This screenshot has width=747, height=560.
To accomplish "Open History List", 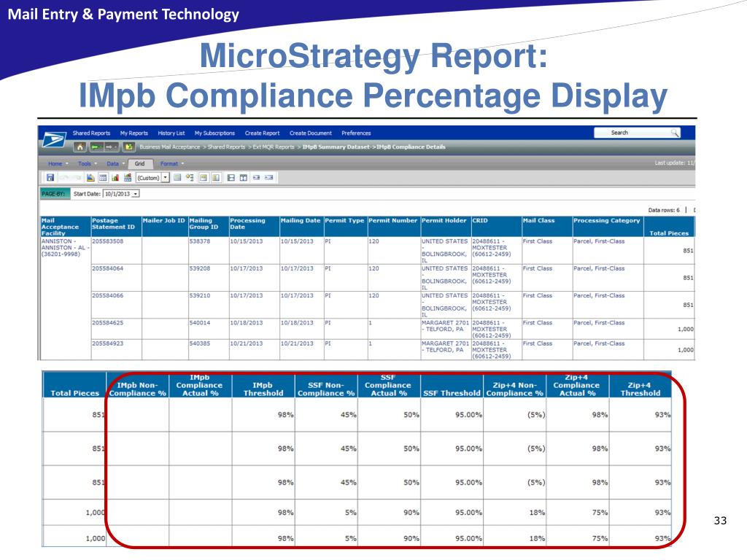I will 171,133.
